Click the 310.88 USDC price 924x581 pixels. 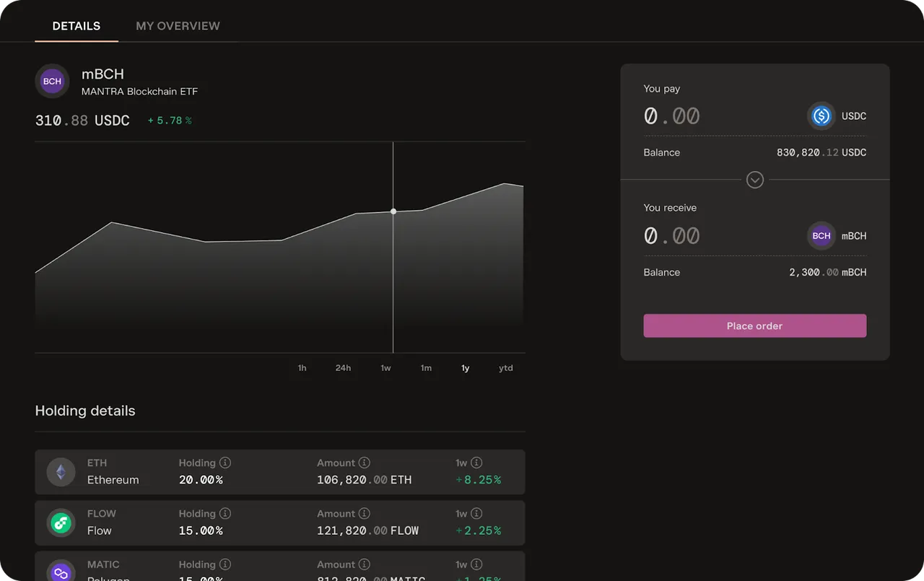pyautogui.click(x=82, y=121)
